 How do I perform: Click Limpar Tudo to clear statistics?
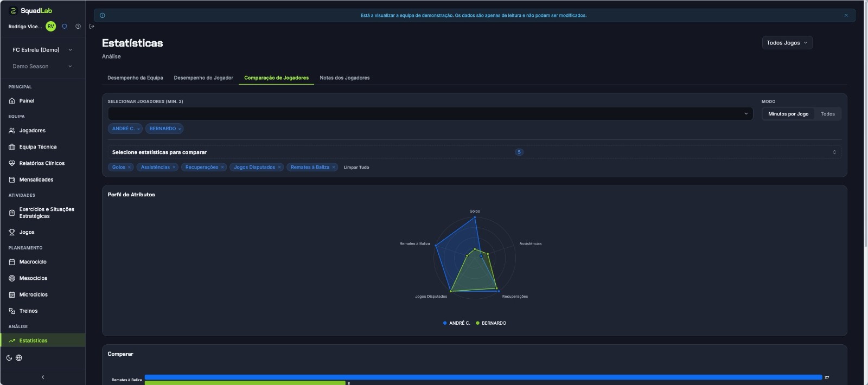356,168
